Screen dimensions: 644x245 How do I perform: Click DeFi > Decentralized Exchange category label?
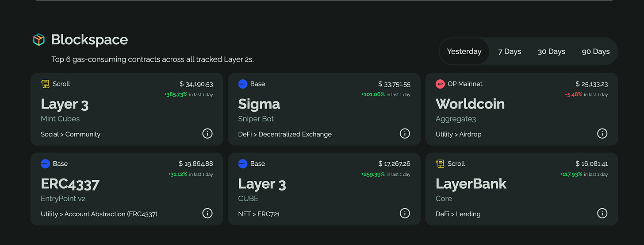(285, 134)
